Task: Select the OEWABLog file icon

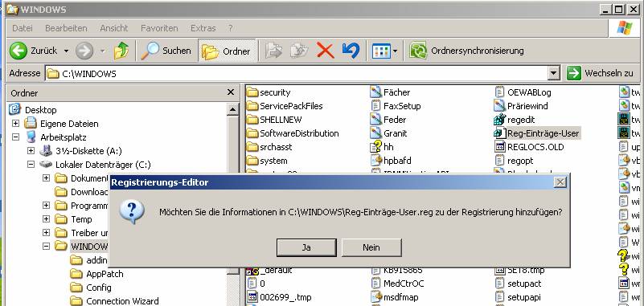Action: coord(499,92)
